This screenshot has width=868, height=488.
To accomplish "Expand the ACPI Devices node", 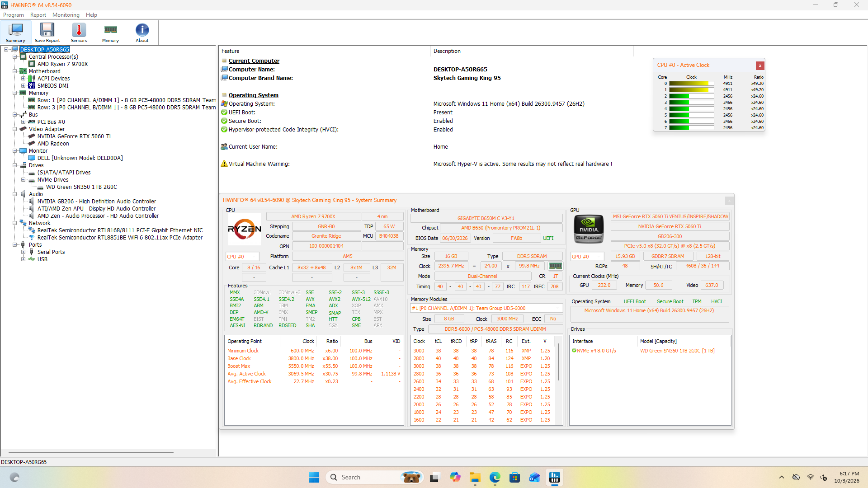I will 24,79.
